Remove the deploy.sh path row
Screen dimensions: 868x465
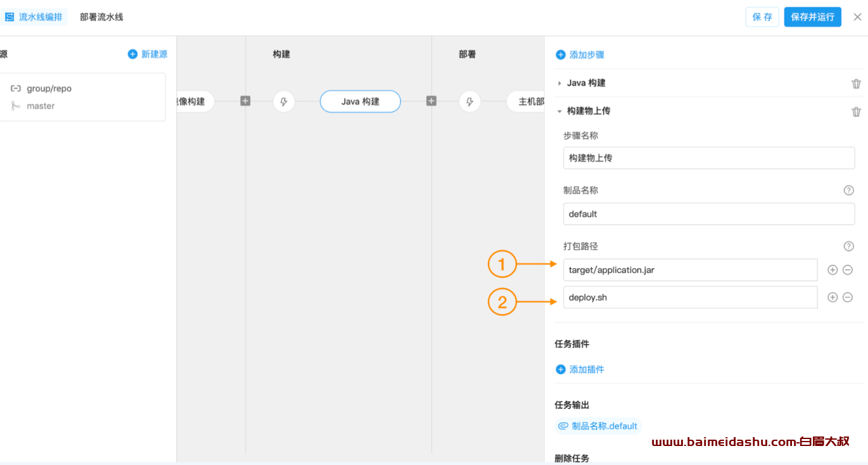click(848, 297)
